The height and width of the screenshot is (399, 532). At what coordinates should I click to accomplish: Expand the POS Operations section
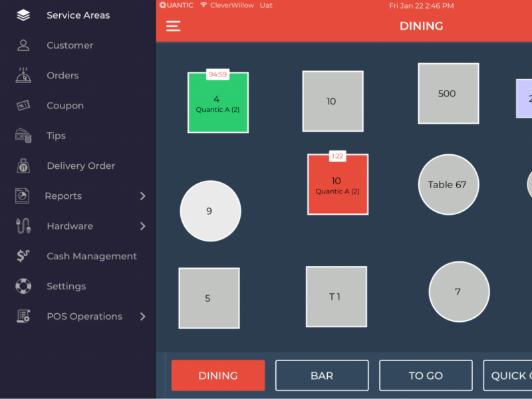142,317
